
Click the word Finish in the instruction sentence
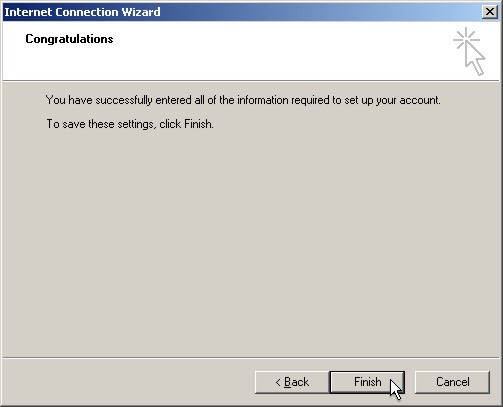point(199,124)
